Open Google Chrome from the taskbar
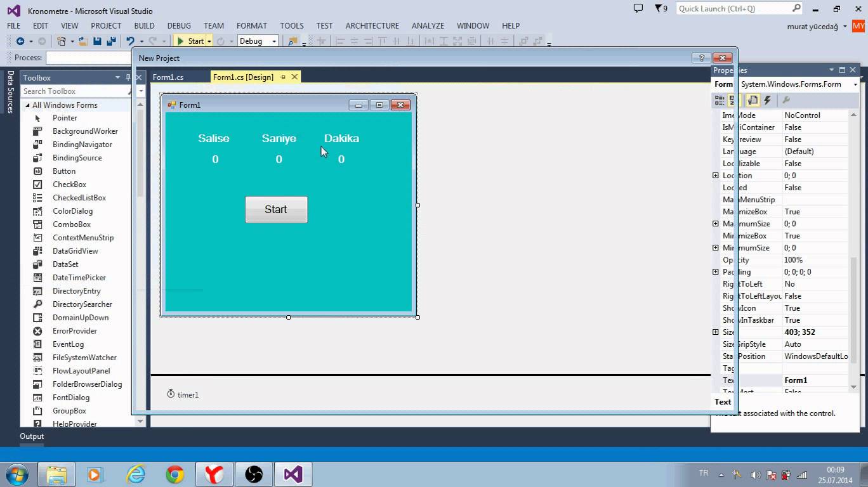Viewport: 868px width, 487px height. coord(175,474)
